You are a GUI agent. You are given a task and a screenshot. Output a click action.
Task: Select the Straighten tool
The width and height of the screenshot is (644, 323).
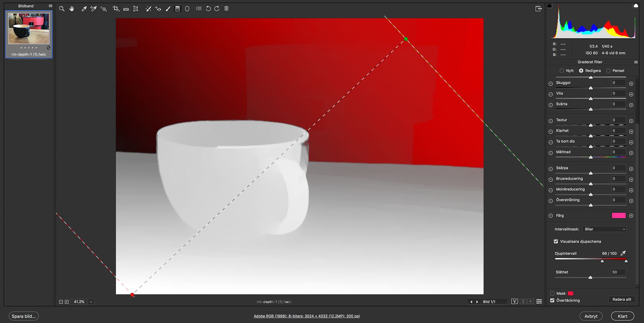126,9
